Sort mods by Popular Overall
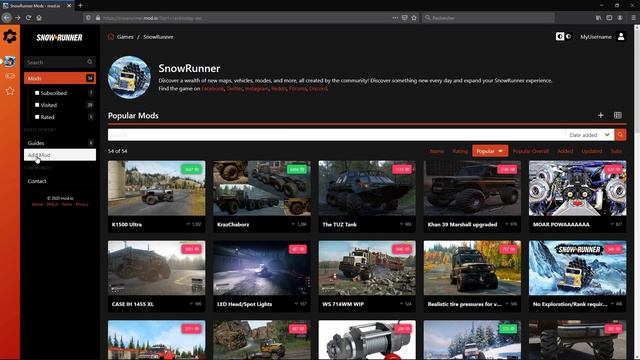 (531, 151)
